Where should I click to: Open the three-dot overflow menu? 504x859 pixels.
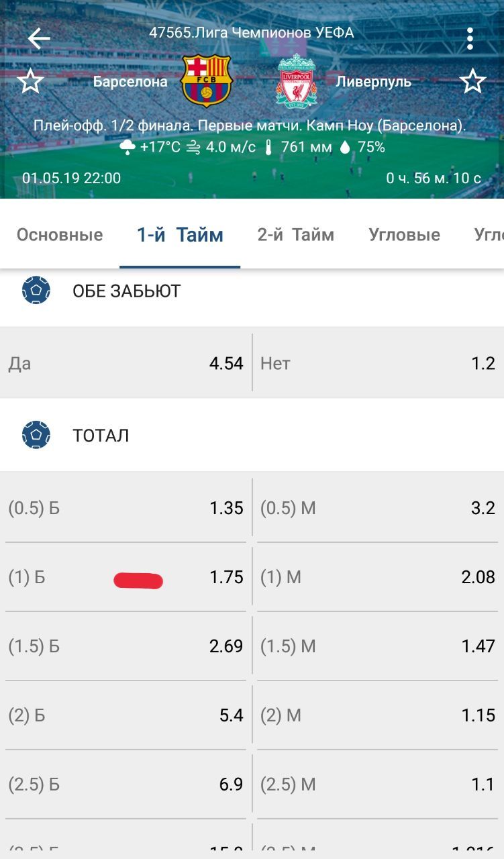click(x=470, y=39)
